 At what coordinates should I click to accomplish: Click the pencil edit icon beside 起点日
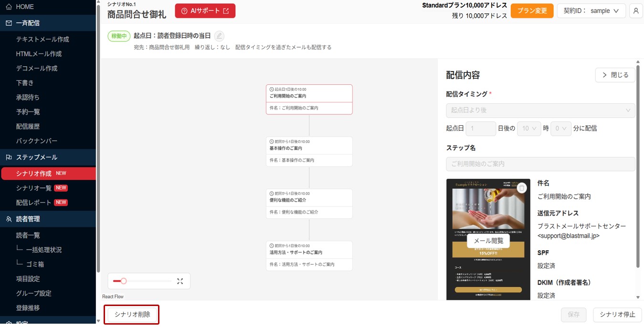(x=219, y=36)
